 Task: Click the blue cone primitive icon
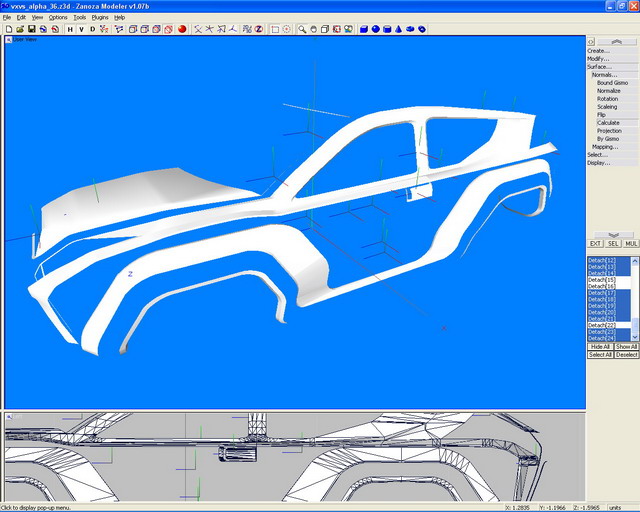tap(399, 29)
